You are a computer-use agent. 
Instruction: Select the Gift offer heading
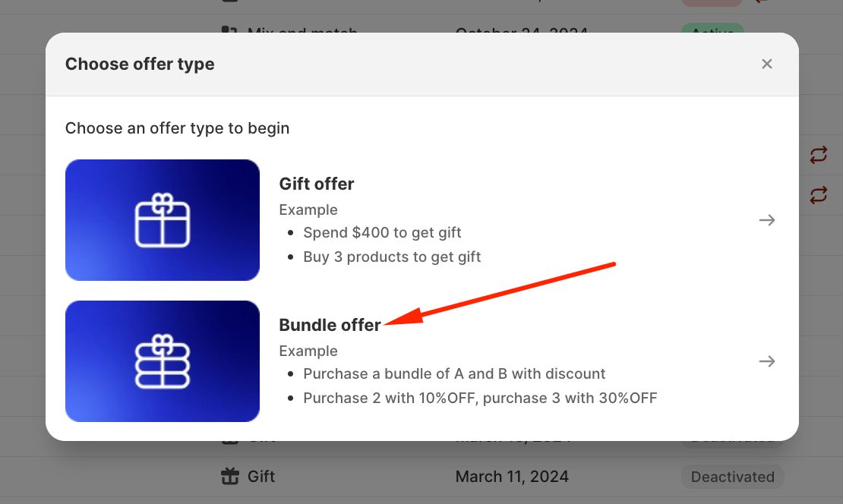[317, 184]
